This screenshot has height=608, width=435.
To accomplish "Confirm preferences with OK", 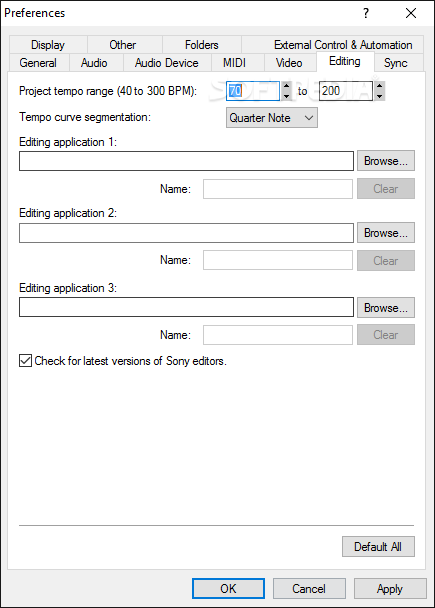I will point(228,589).
